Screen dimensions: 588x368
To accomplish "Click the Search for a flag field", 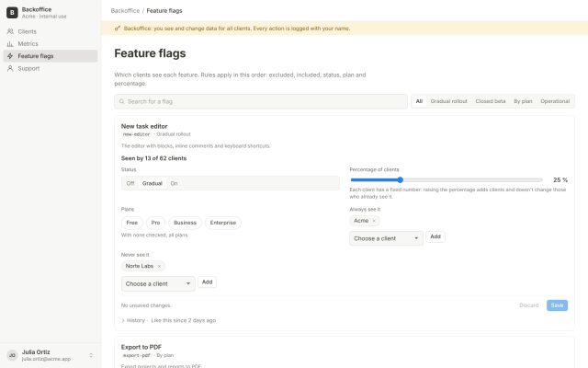I will tap(261, 101).
